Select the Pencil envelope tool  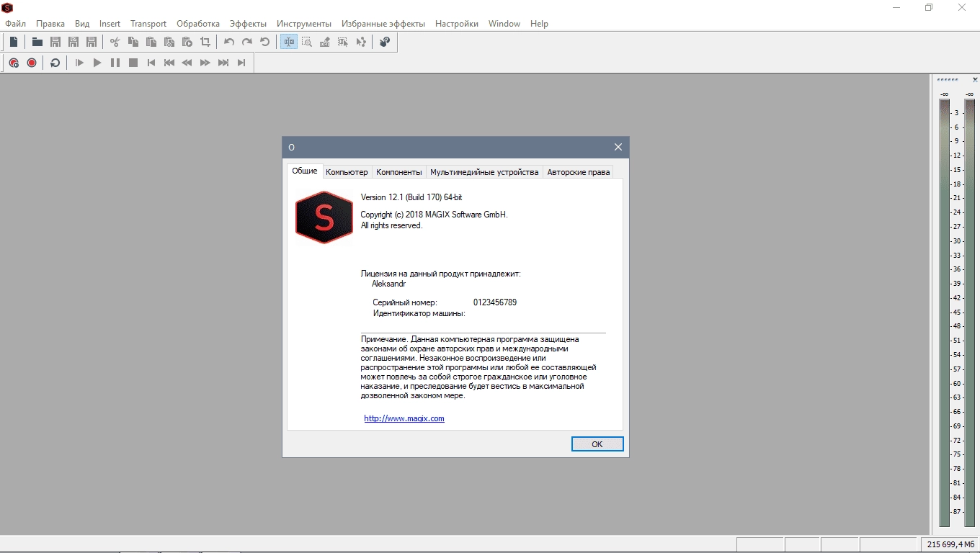tap(325, 42)
